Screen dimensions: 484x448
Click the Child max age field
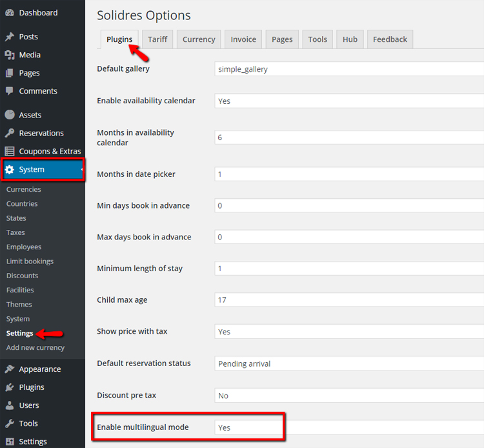point(349,300)
